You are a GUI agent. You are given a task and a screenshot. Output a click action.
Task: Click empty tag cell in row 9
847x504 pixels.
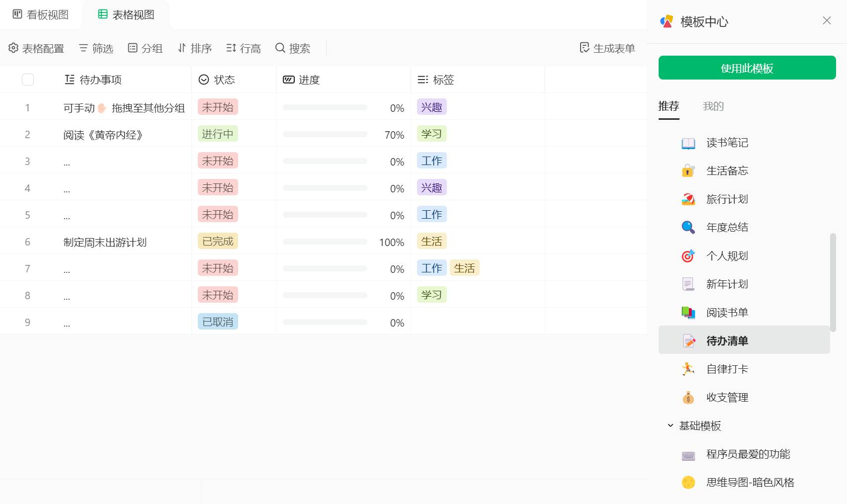click(478, 321)
